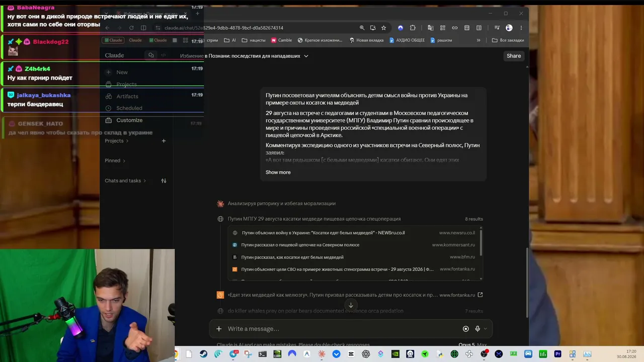Expand the Pinned section
644x362 pixels.
coord(115,161)
